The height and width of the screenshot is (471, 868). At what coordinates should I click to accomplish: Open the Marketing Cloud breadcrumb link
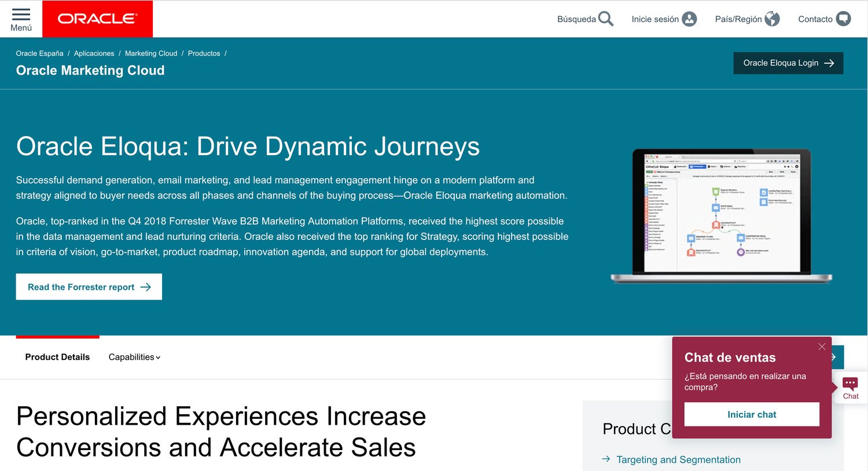click(151, 53)
